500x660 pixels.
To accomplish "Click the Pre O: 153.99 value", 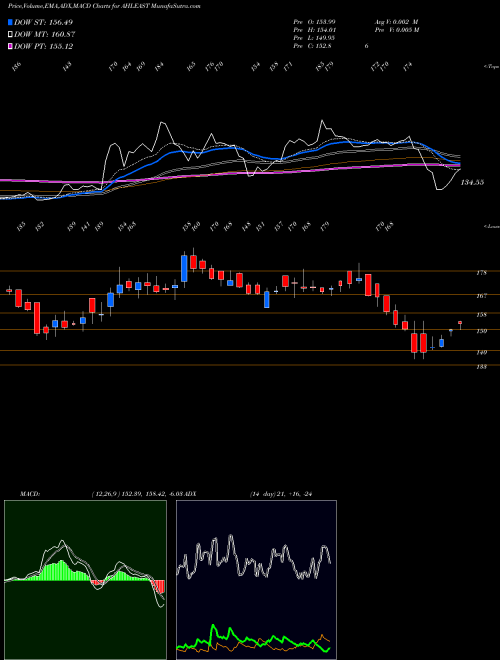I will click(314, 22).
